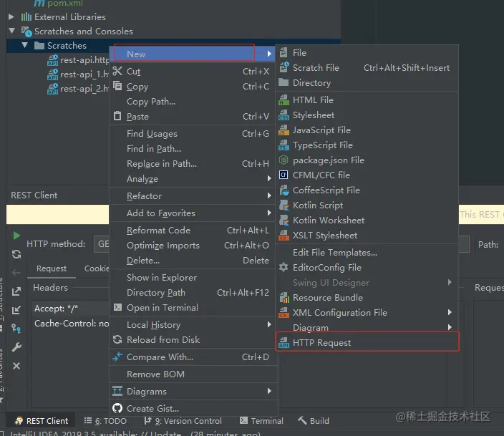This screenshot has width=504, height=436.
Task: Choose Optimize Imports menu entry
Action: tap(193, 246)
